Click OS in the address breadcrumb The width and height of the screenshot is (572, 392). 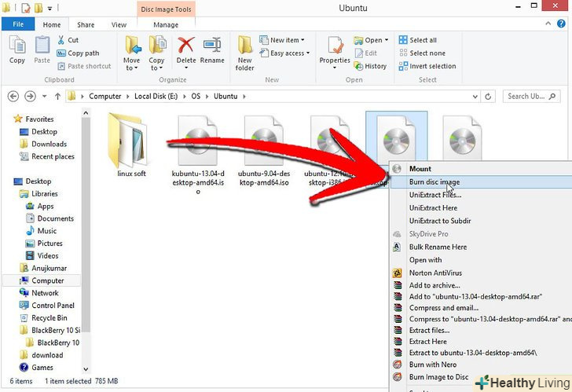(196, 97)
